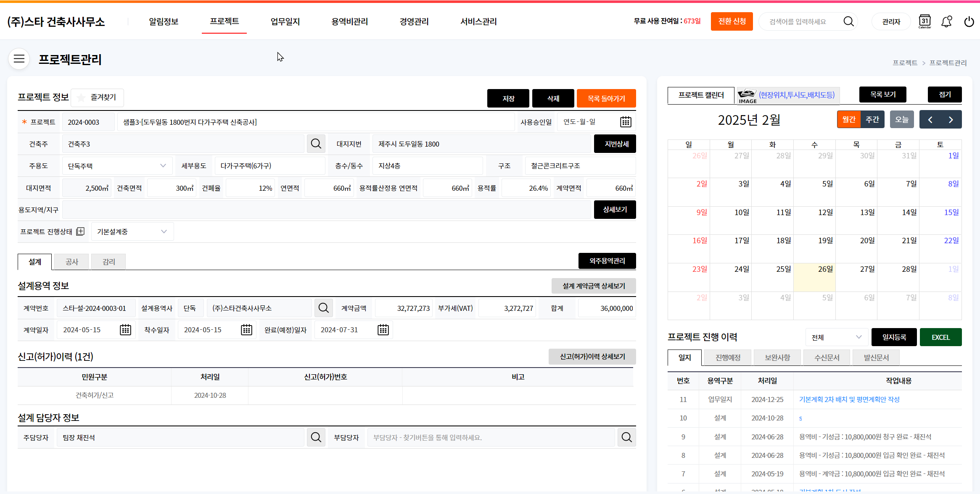Switch calendar to 주간 view
This screenshot has height=494, width=980.
pyautogui.click(x=872, y=120)
